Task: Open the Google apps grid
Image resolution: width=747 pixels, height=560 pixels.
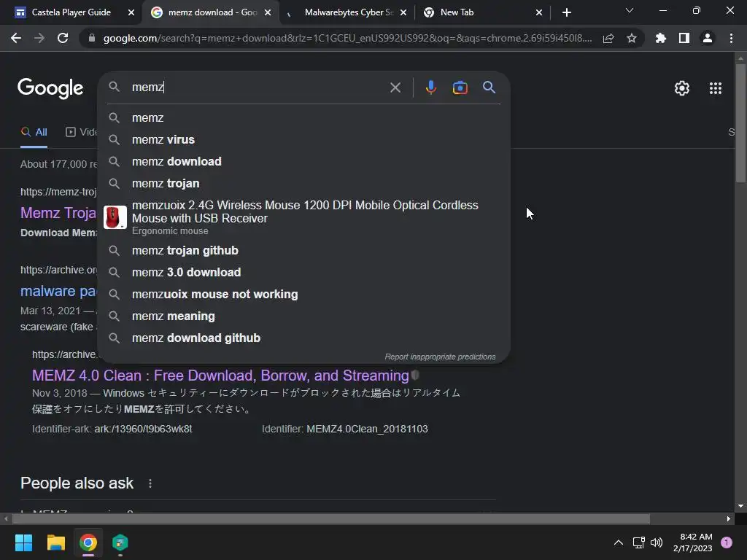Action: pos(715,88)
